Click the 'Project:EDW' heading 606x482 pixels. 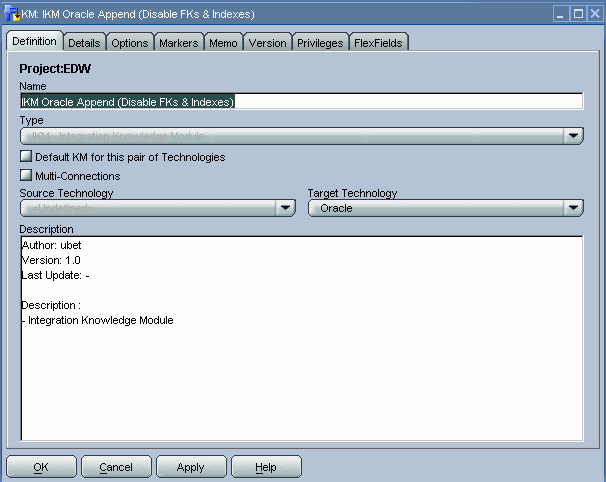55,68
